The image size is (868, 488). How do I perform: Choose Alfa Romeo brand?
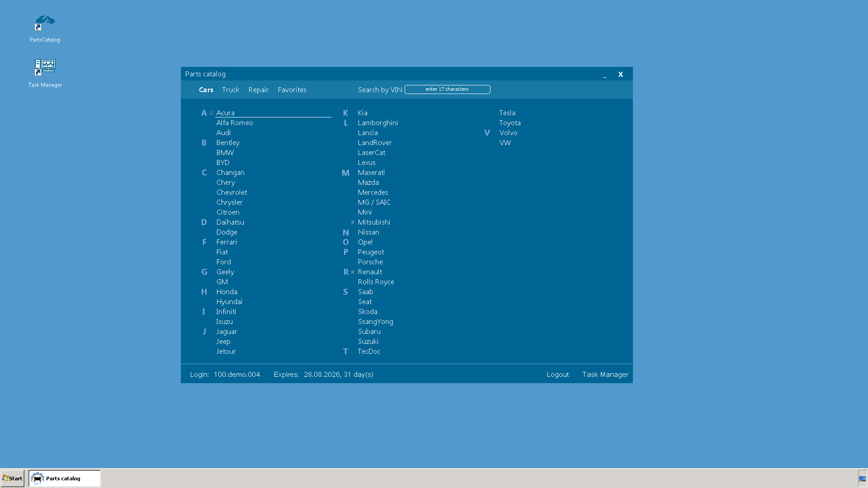click(235, 123)
